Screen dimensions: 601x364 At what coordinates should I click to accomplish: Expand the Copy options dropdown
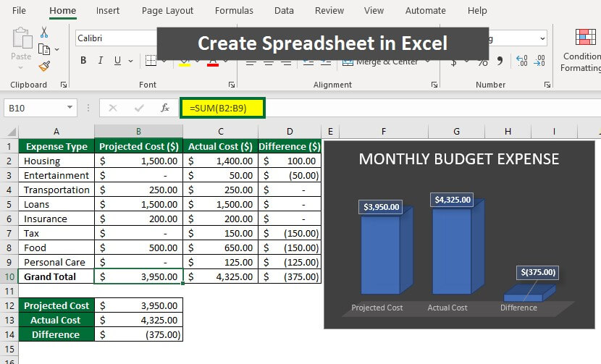(56, 49)
